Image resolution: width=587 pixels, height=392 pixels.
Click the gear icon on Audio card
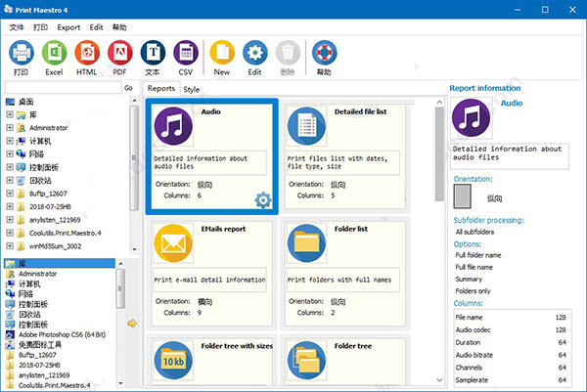[263, 200]
